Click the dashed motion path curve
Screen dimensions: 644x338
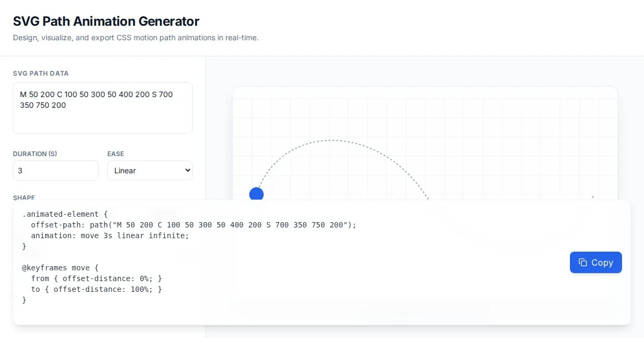point(333,141)
